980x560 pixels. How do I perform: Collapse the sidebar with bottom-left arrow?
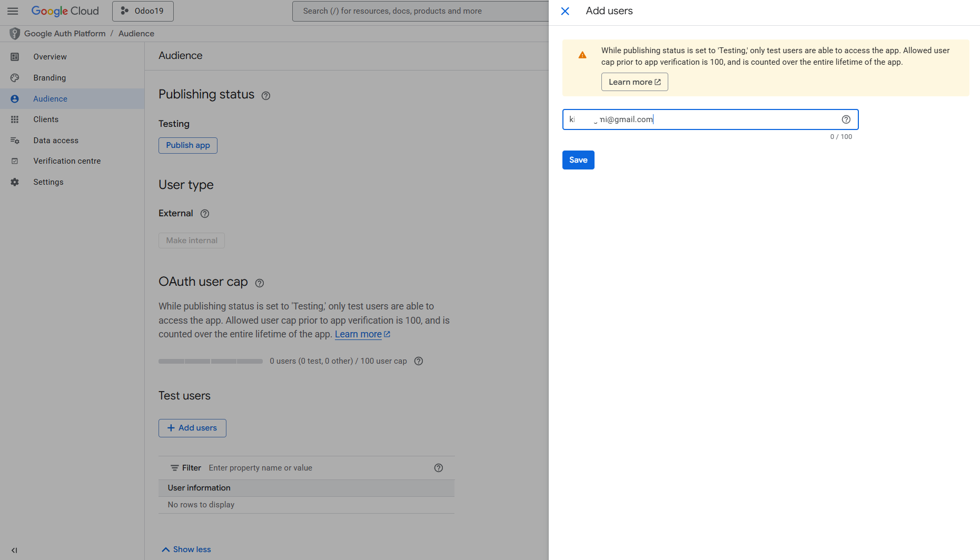click(14, 550)
